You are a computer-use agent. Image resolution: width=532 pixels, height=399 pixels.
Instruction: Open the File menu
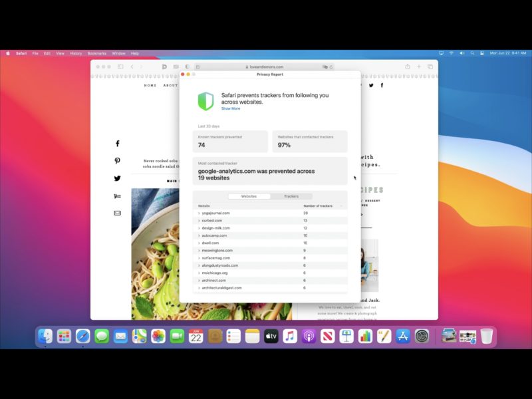tap(35, 53)
